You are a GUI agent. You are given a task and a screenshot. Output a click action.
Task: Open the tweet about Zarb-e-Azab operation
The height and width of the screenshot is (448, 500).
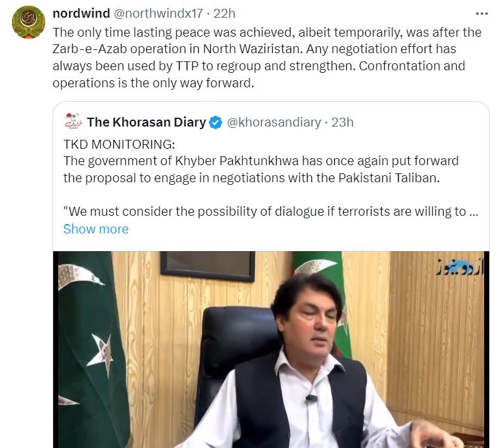(267, 58)
